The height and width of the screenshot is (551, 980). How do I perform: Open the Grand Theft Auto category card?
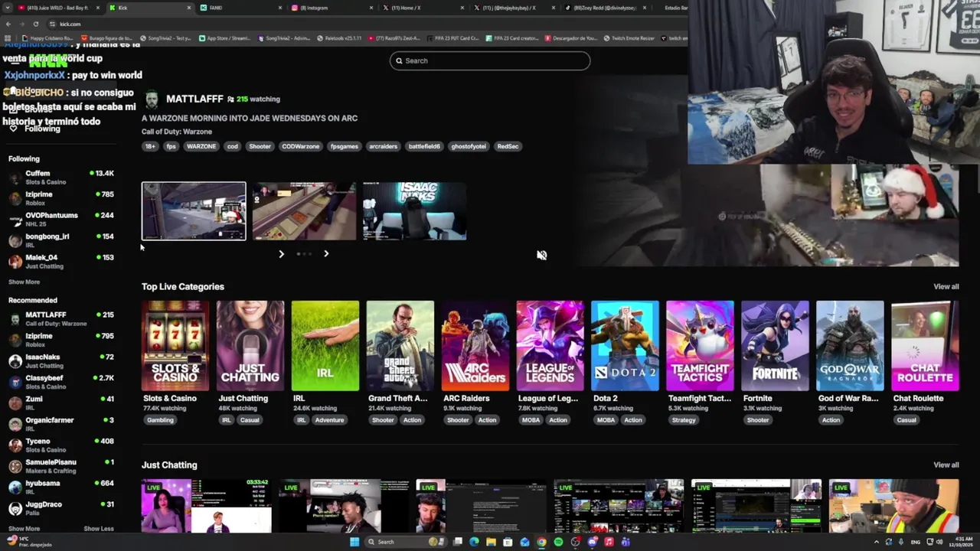coord(400,346)
